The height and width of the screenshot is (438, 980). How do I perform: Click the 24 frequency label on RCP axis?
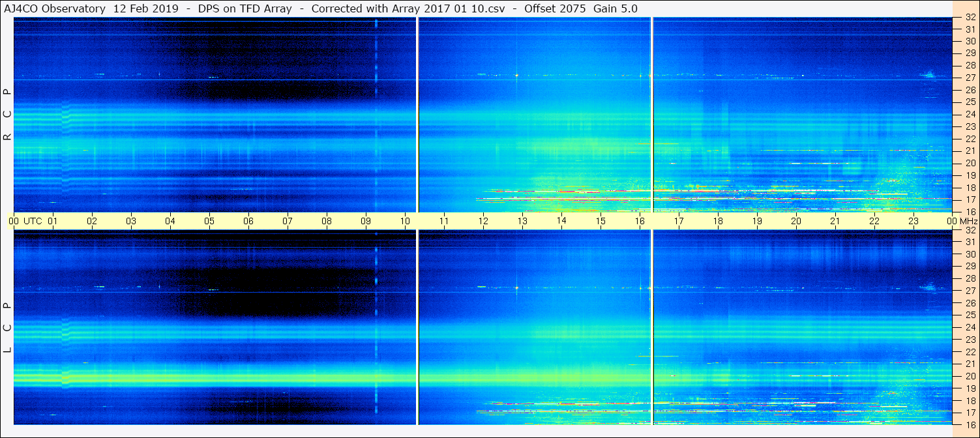coord(970,114)
